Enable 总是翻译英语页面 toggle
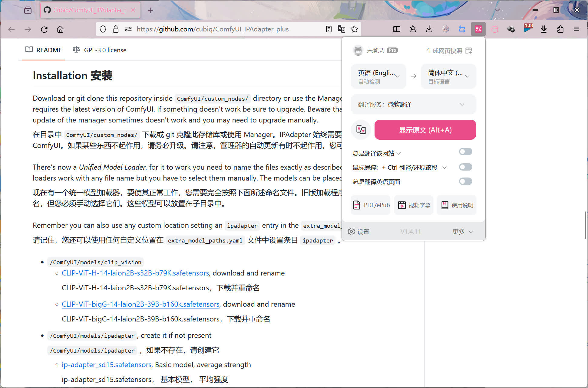 [465, 181]
